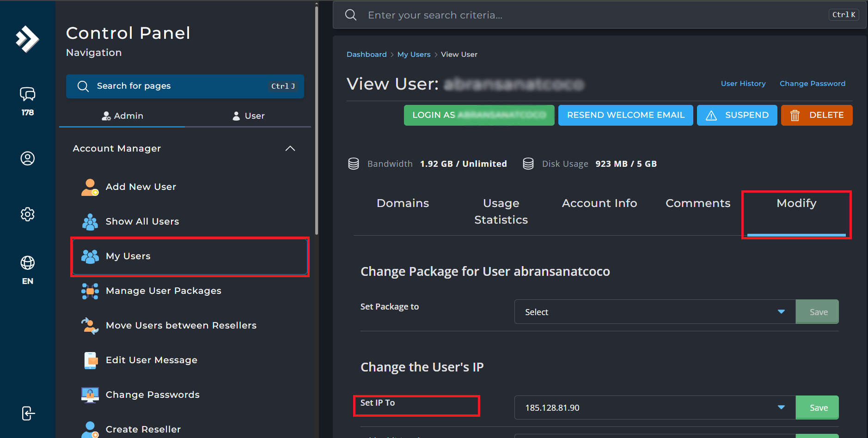Click the logout icon at bottom left
868x438 pixels.
28,414
